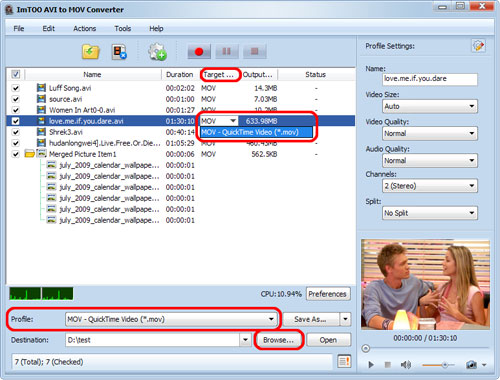
Task: Open the Tools menu
Action: point(123,28)
